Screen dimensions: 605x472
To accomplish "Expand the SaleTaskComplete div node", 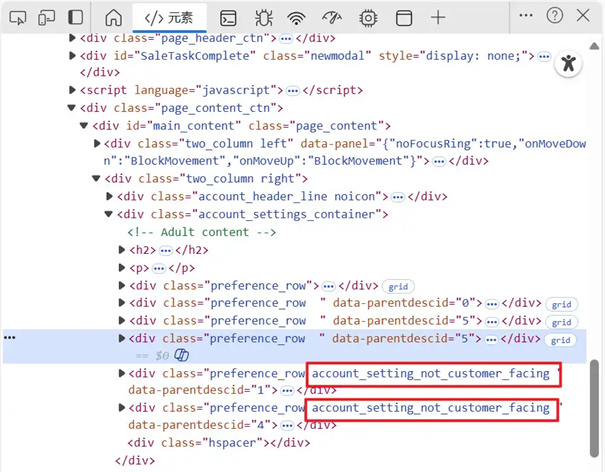I will [x=72, y=56].
